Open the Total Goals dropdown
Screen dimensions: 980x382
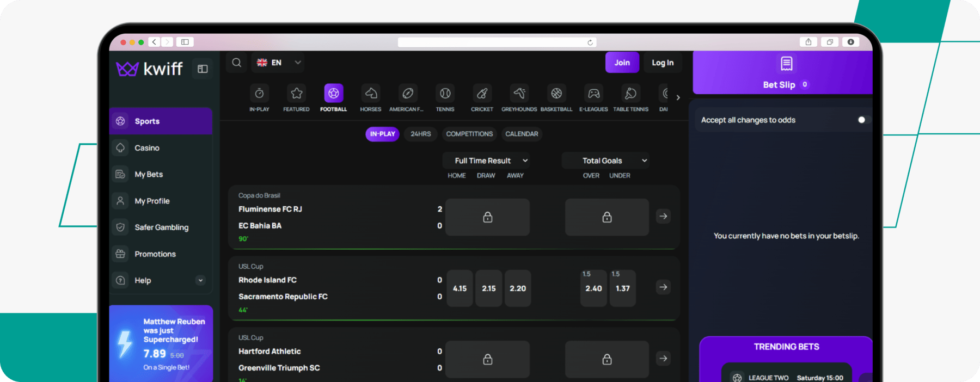607,161
